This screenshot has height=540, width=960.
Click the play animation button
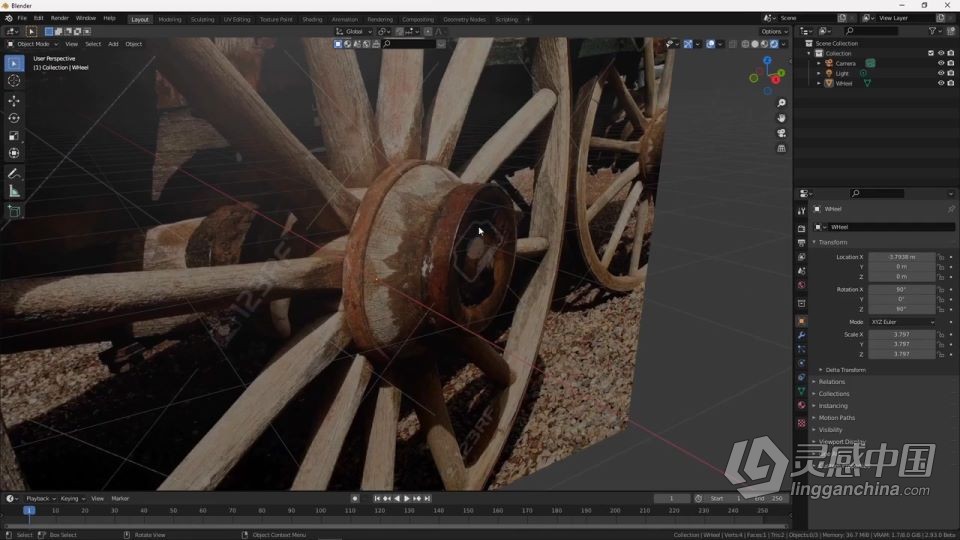(x=407, y=498)
